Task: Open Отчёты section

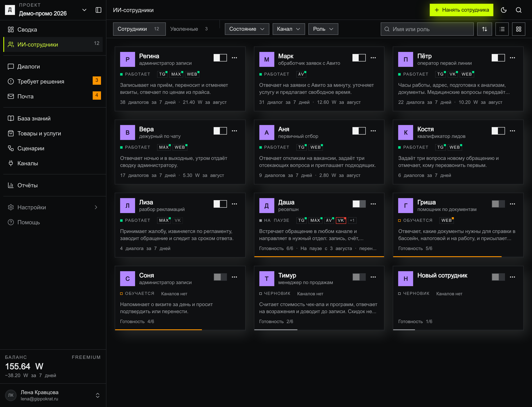Action: pos(53,185)
